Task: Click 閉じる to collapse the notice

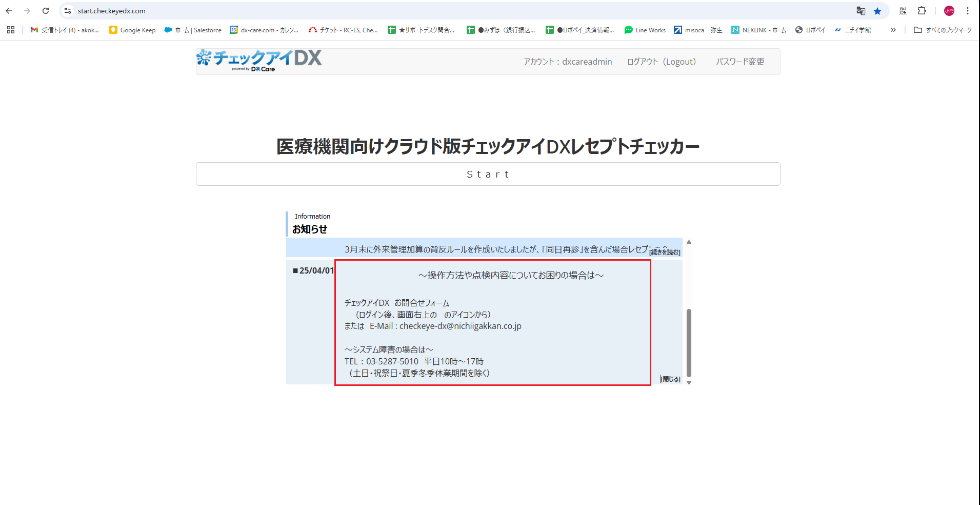Action: (x=670, y=379)
